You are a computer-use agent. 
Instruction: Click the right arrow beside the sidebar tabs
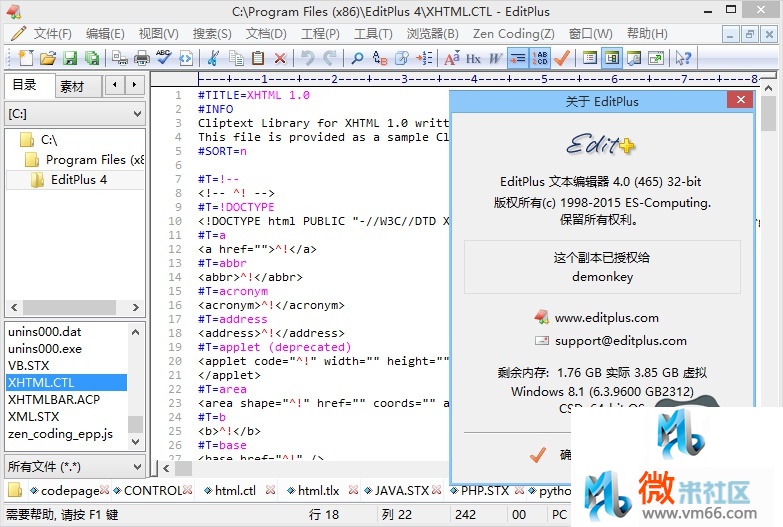(134, 85)
